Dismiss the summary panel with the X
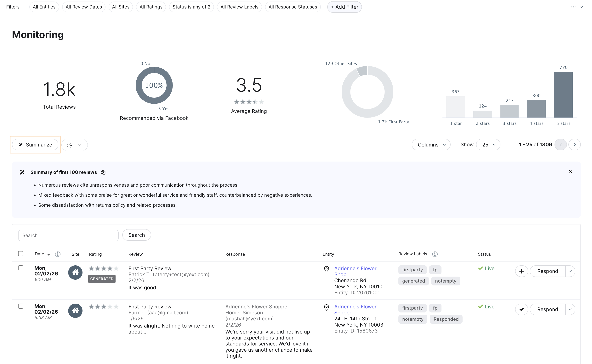 click(571, 172)
